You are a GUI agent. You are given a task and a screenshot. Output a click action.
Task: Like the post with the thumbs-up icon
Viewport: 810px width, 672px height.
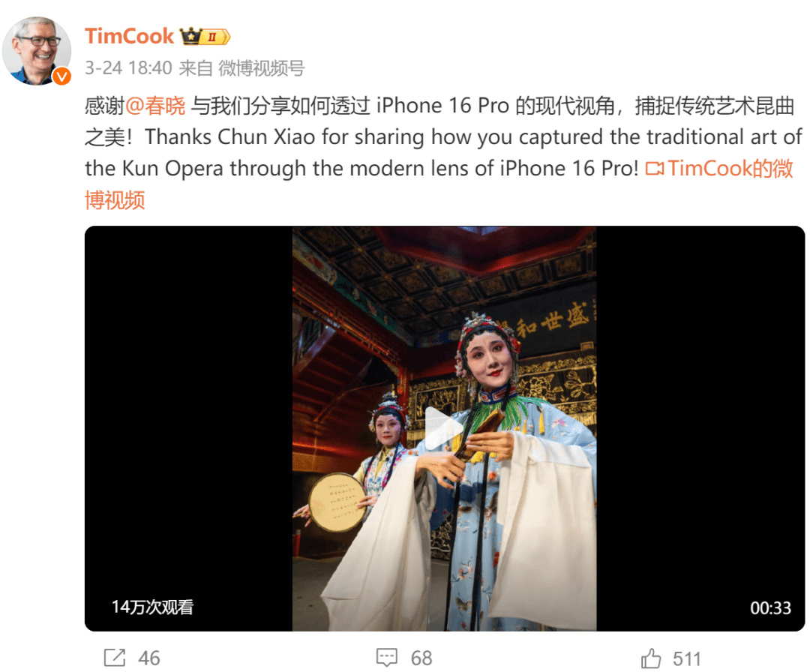coord(651,658)
